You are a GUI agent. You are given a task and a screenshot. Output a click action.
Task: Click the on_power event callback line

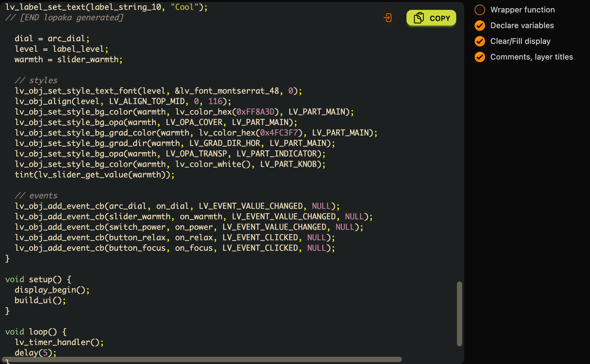189,227
